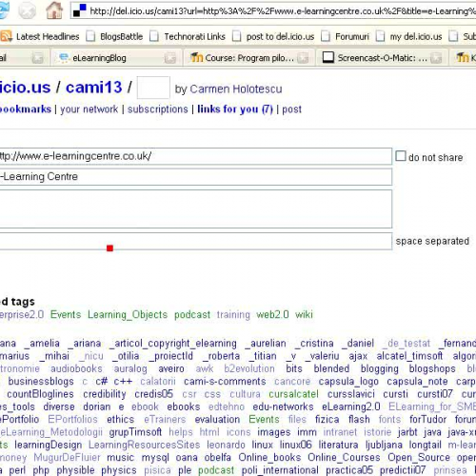Open the Forumuri bookmark
The height and width of the screenshot is (476, 476).
[352, 37]
